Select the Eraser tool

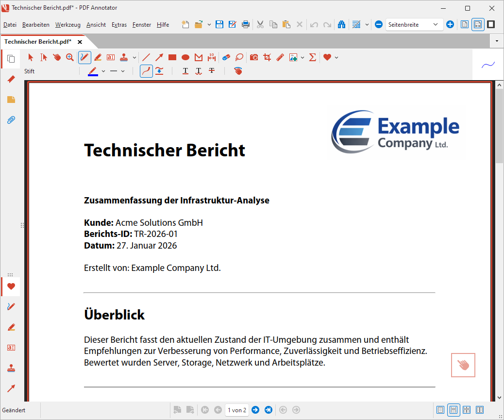226,57
